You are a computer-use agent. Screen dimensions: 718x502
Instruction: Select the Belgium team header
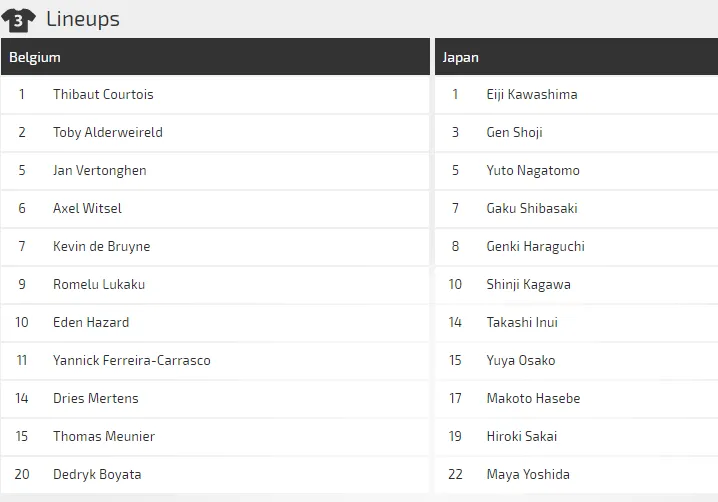(35, 57)
